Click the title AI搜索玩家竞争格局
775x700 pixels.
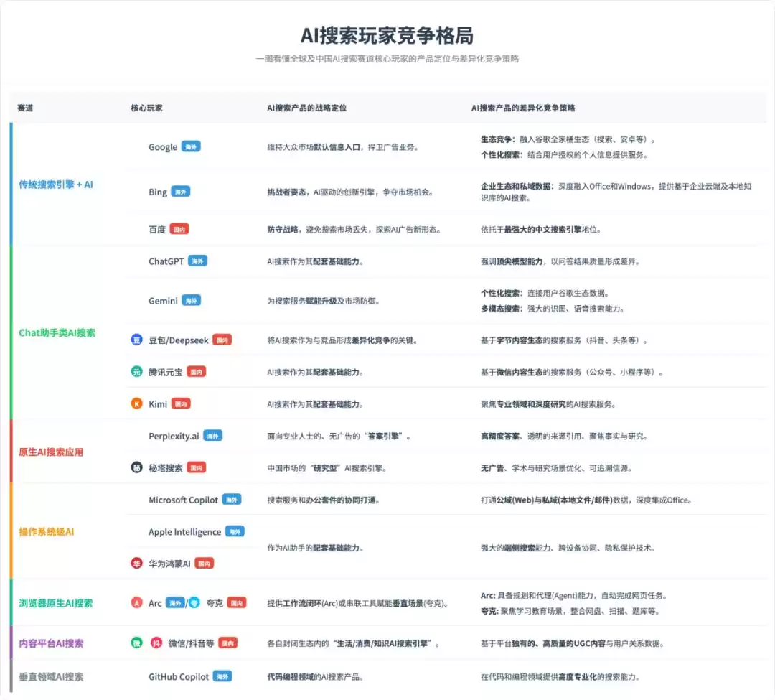click(x=387, y=33)
